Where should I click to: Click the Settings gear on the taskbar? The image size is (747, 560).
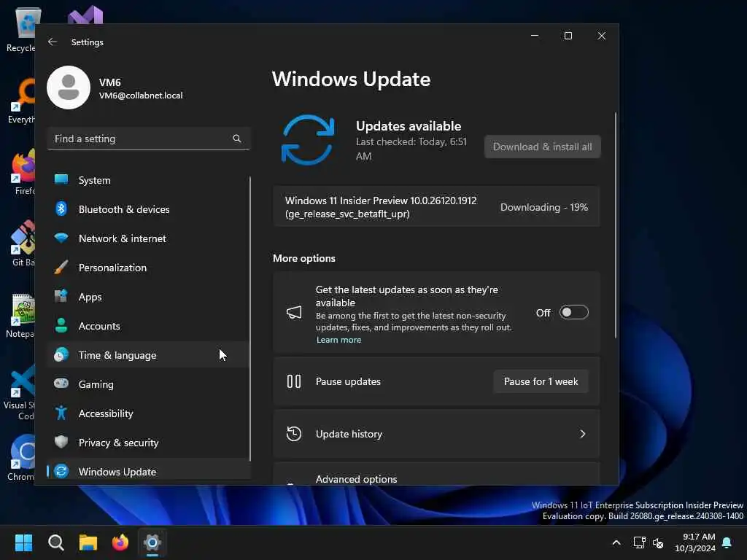tap(152, 542)
